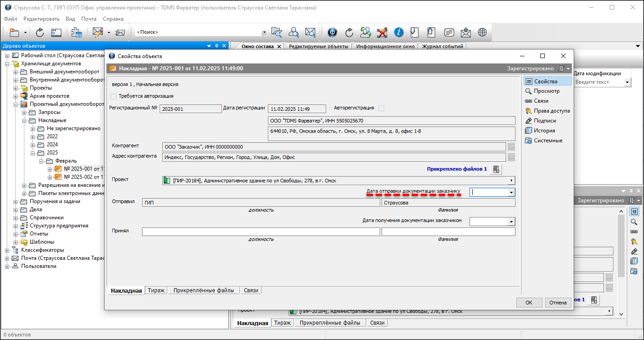Click the speech message toolbar icon

click(x=449, y=32)
